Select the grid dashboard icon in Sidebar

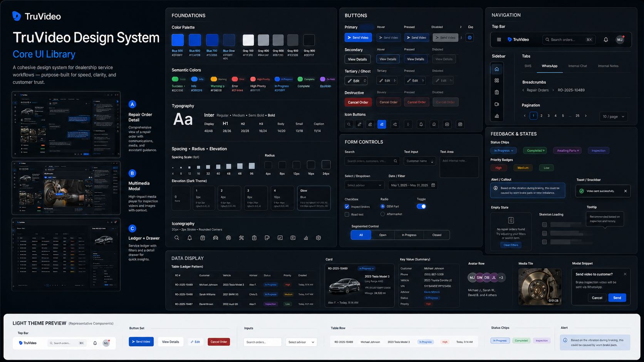(x=496, y=80)
